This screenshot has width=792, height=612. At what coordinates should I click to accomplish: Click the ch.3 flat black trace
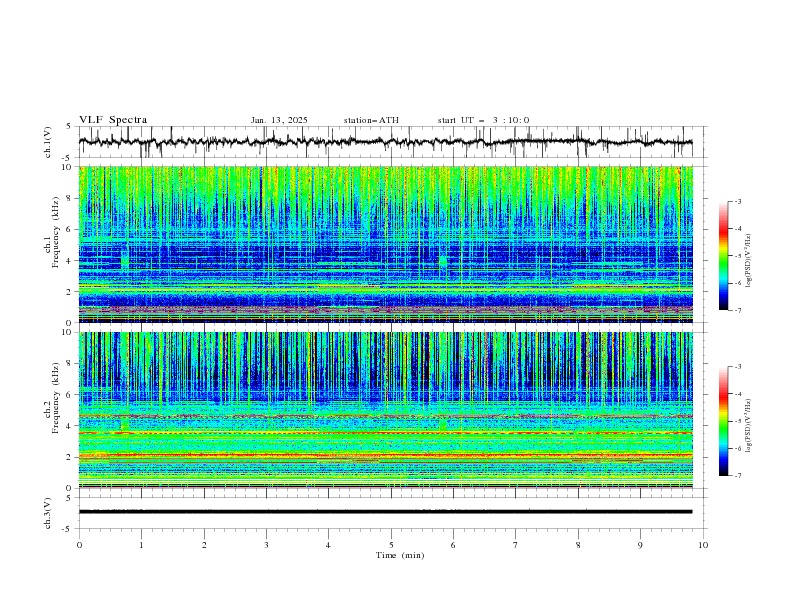385,512
